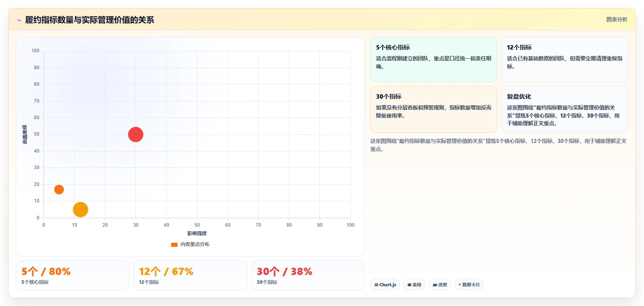Select the 数据卡片 tag
The height and width of the screenshot is (306, 644).
(469, 285)
